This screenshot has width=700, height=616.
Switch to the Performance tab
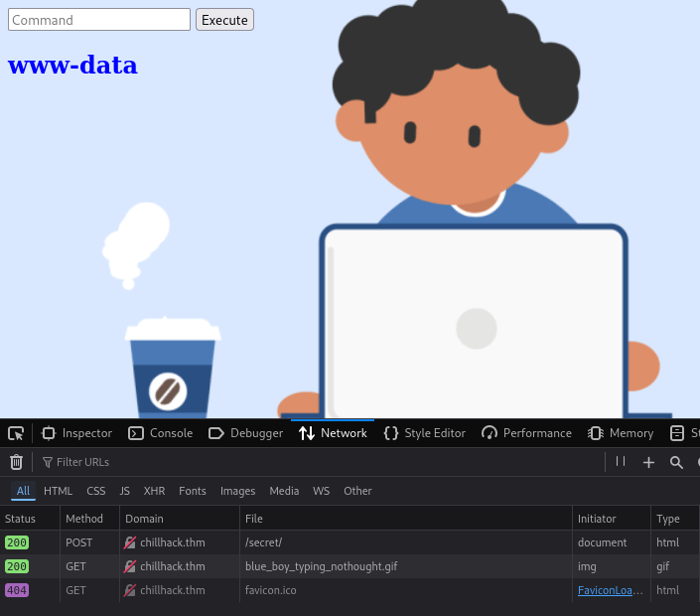pos(527,433)
